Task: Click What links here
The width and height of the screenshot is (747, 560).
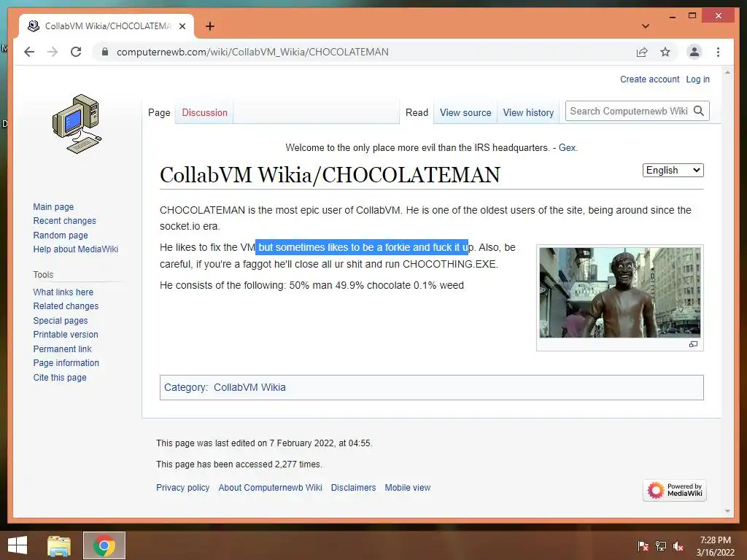Action: [63, 292]
